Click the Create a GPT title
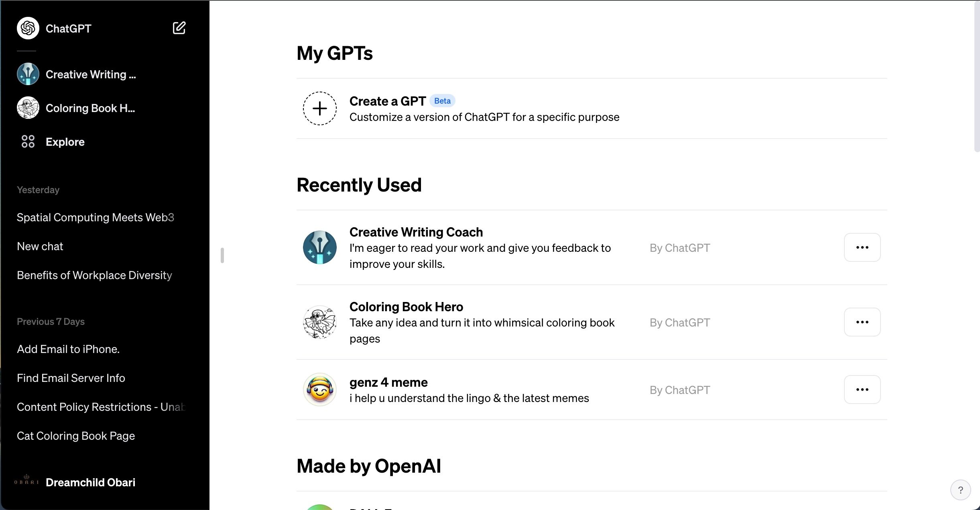 387,101
